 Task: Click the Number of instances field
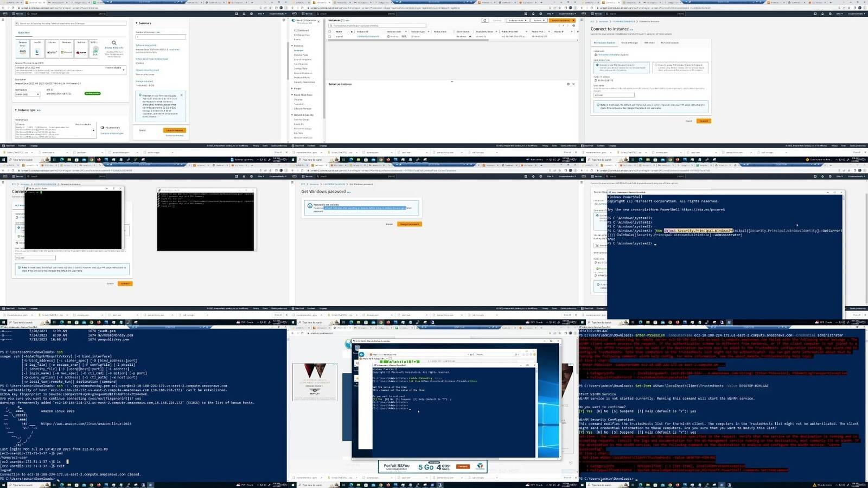click(x=161, y=37)
